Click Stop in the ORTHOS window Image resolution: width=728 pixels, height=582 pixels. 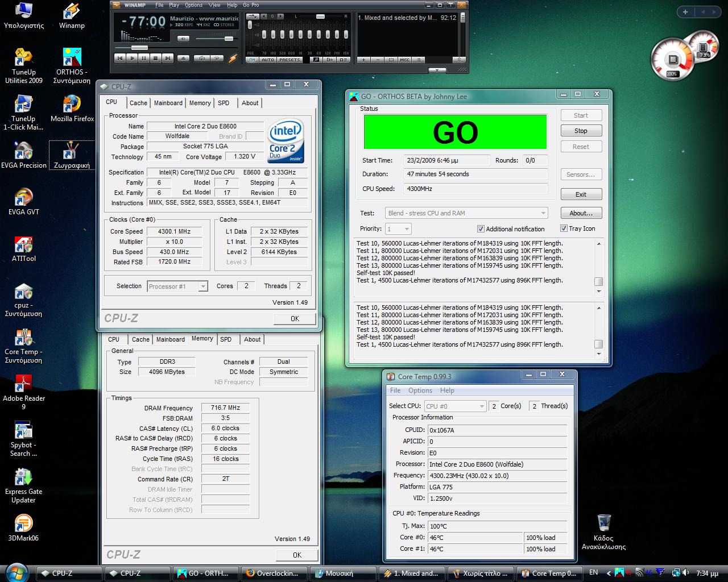(x=581, y=131)
